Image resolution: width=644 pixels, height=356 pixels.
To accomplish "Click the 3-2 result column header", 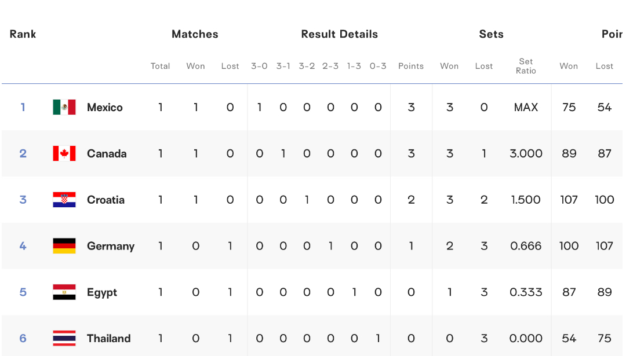I will pyautogui.click(x=307, y=66).
